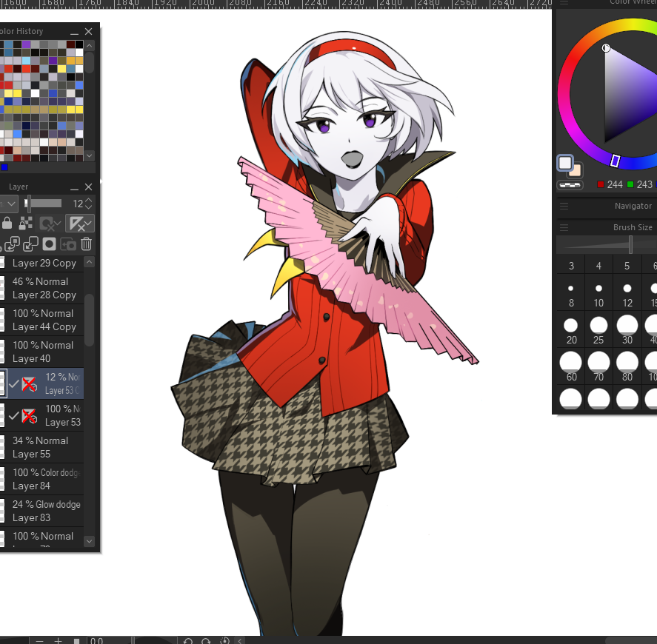This screenshot has height=644, width=657.
Task: Click Merge with Layer Below icon
Action: [30, 244]
